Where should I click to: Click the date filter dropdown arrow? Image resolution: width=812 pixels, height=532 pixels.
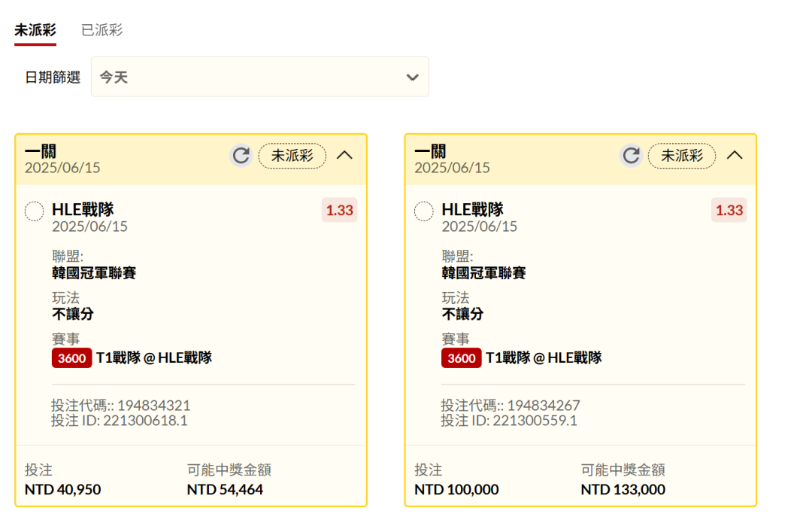(412, 78)
